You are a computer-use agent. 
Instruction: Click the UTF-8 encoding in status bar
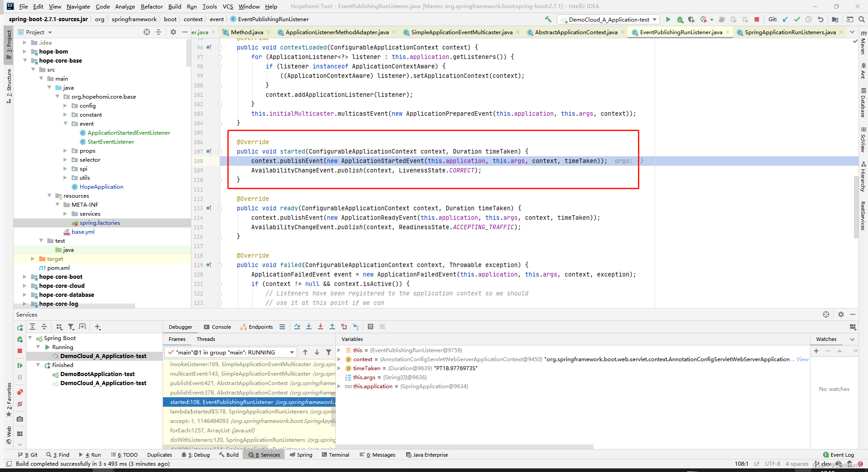772,463
